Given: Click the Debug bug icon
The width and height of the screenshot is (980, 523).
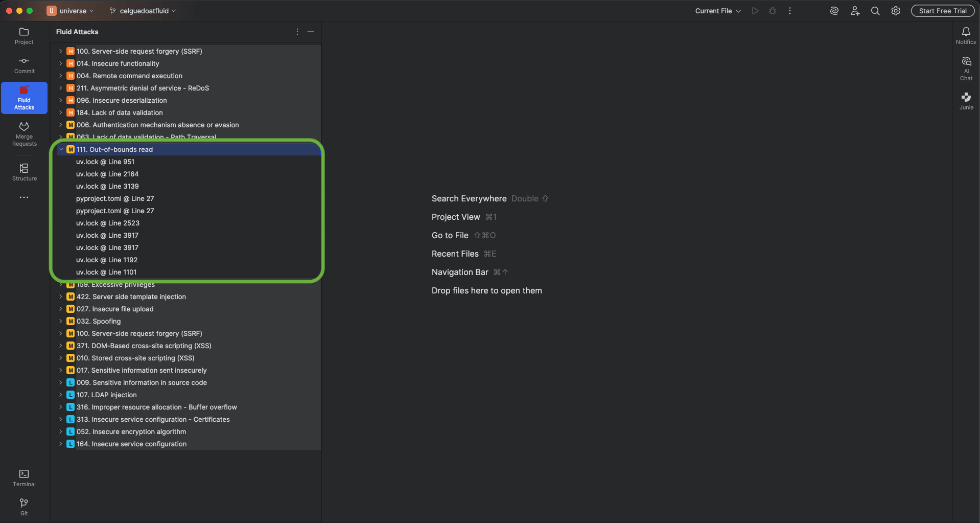Looking at the screenshot, I should pos(773,11).
